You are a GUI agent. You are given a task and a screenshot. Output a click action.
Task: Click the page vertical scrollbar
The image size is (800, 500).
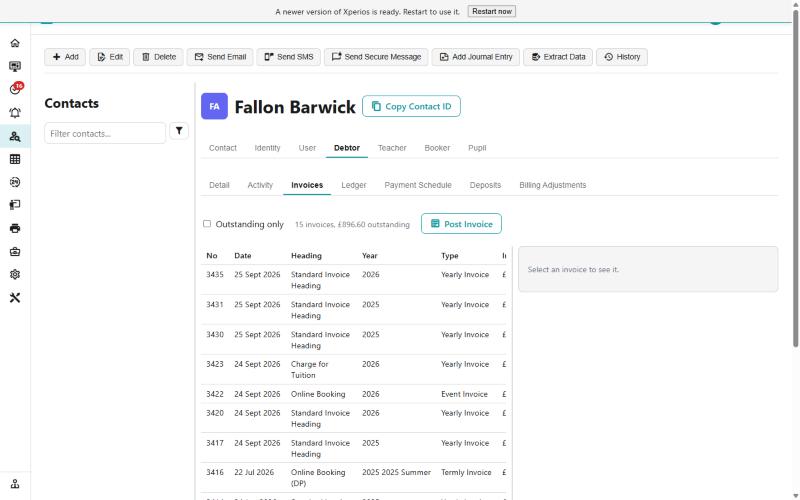[x=795, y=179]
